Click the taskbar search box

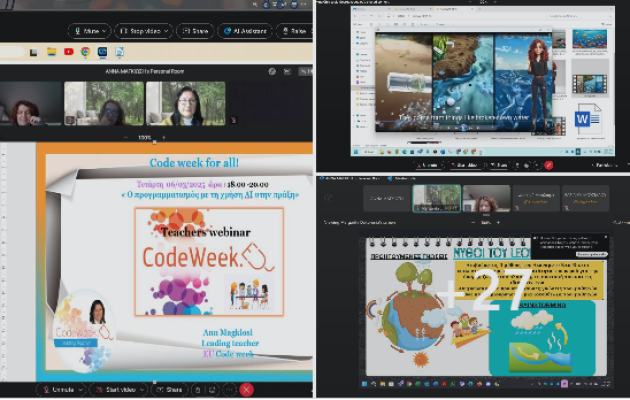pyautogui.click(x=12, y=52)
